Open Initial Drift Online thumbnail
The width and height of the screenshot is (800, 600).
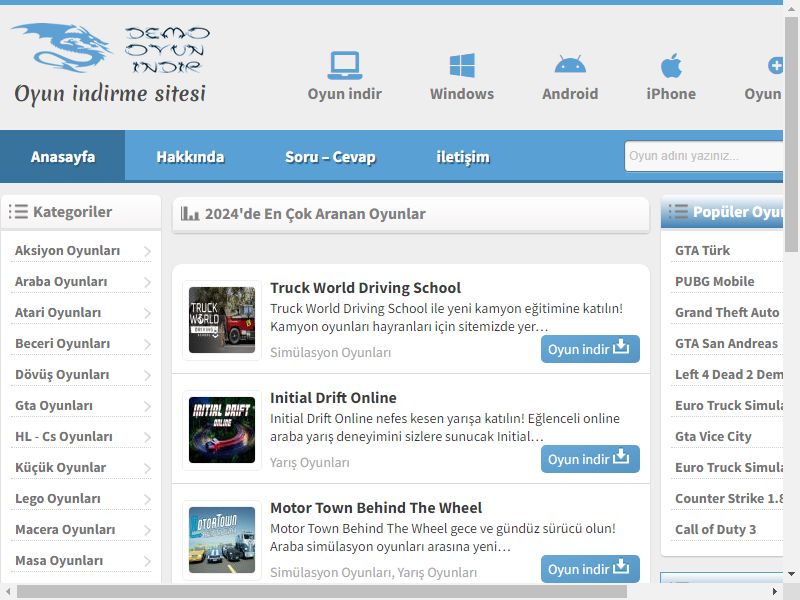point(222,430)
